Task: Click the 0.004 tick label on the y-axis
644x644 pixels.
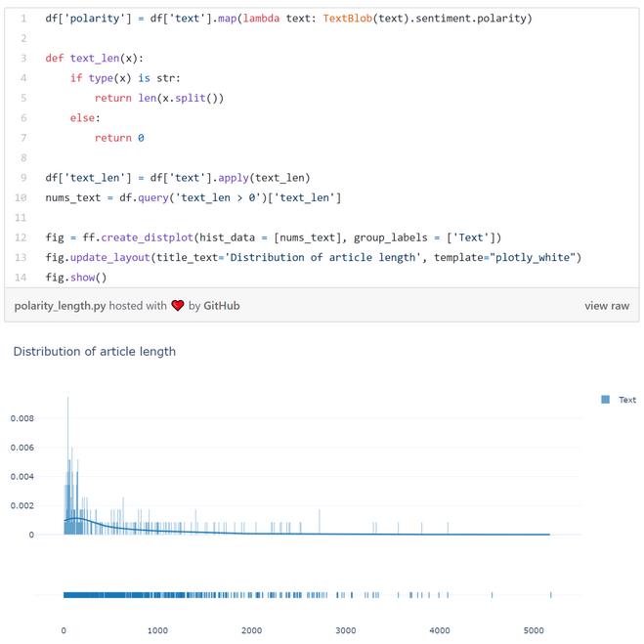Action: pyautogui.click(x=22, y=477)
